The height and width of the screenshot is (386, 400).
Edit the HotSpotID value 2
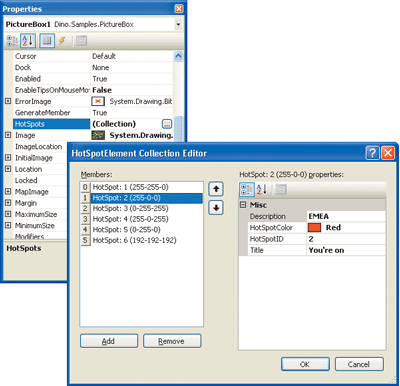click(x=346, y=239)
